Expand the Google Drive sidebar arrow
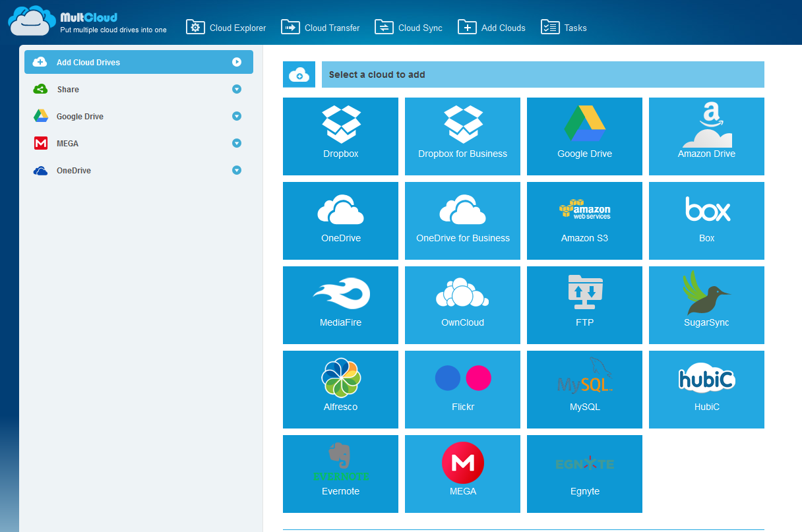 coord(237,116)
